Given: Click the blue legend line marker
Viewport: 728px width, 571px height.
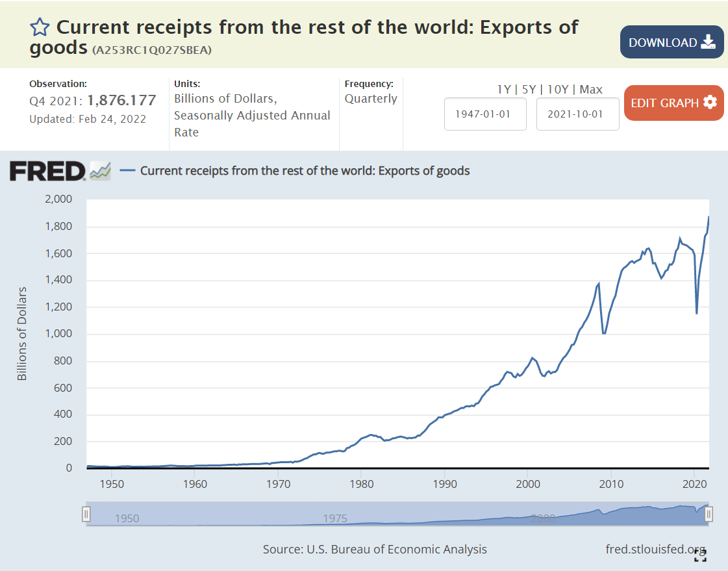Looking at the screenshot, I should tap(128, 171).
